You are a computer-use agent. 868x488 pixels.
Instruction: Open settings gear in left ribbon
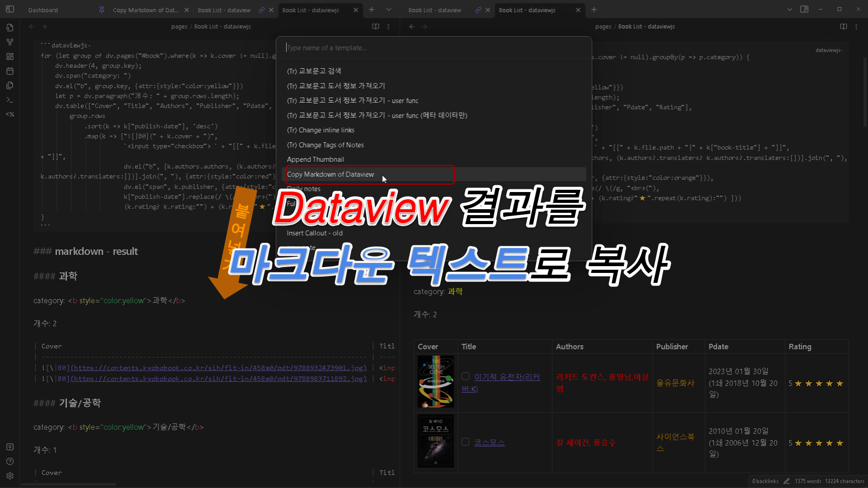pyautogui.click(x=10, y=476)
